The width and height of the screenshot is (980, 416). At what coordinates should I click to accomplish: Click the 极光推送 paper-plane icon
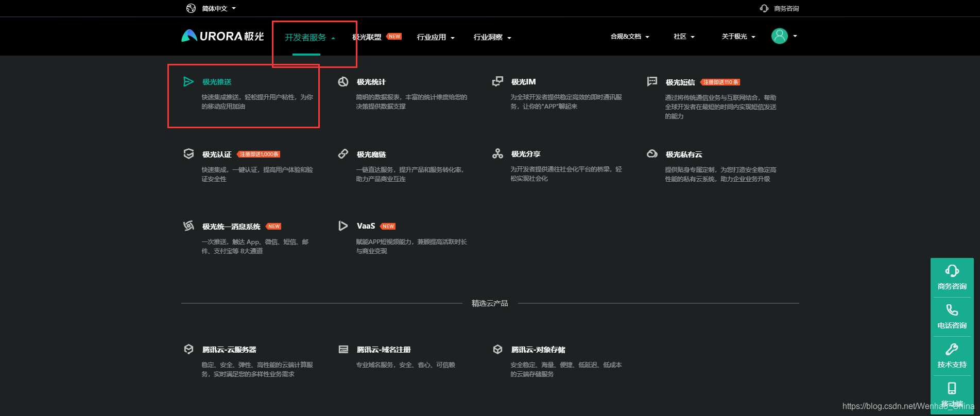click(188, 81)
